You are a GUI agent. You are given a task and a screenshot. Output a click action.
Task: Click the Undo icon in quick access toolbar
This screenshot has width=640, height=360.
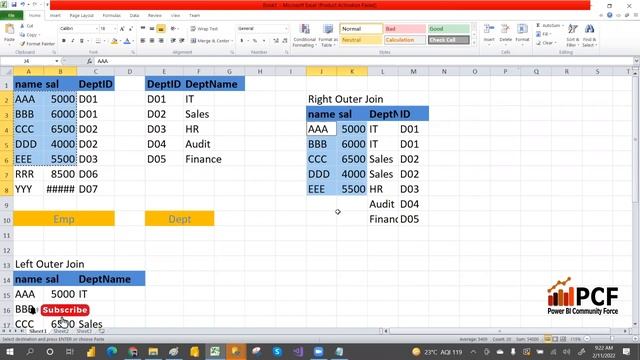(x=23, y=4)
